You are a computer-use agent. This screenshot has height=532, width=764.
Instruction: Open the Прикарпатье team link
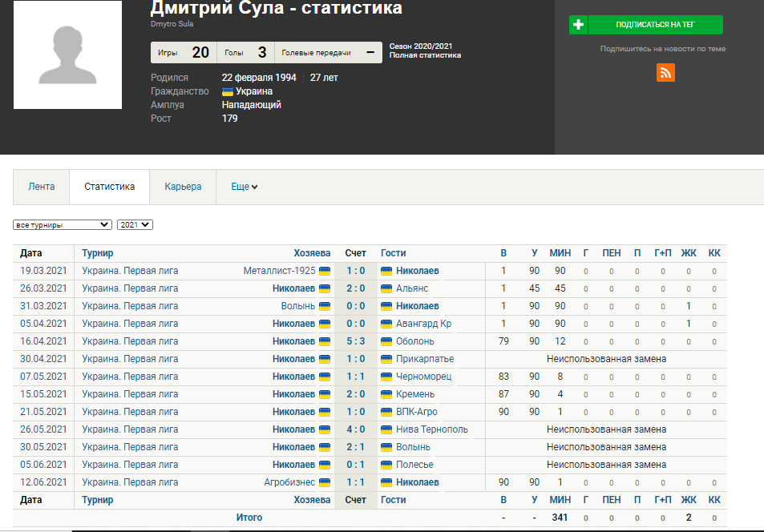pos(424,359)
